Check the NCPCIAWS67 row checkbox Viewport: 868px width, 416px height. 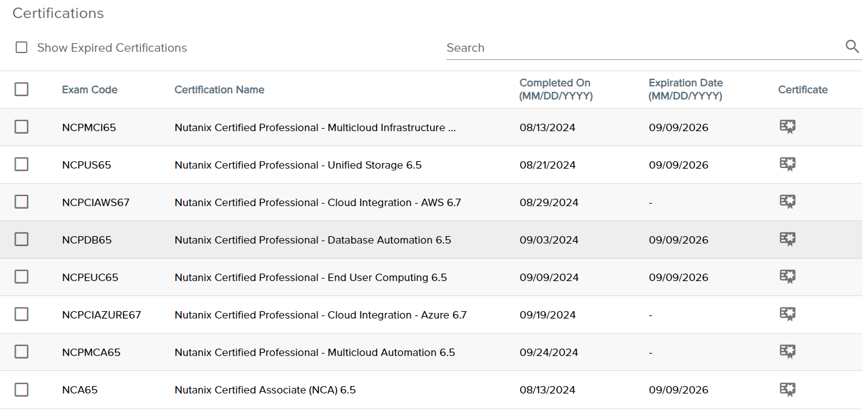point(21,202)
